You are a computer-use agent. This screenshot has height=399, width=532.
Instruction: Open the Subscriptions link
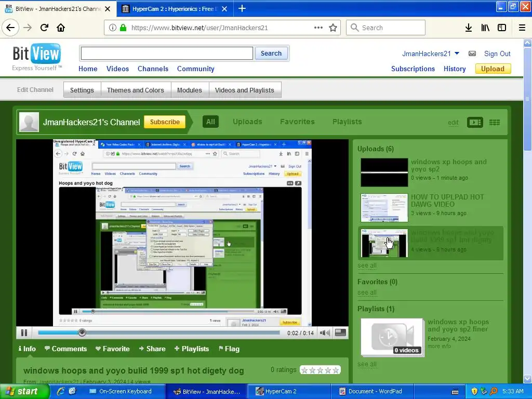point(413,69)
